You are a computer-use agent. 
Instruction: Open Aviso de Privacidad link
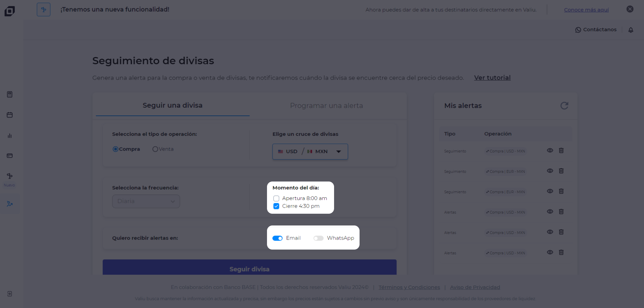[475, 287]
